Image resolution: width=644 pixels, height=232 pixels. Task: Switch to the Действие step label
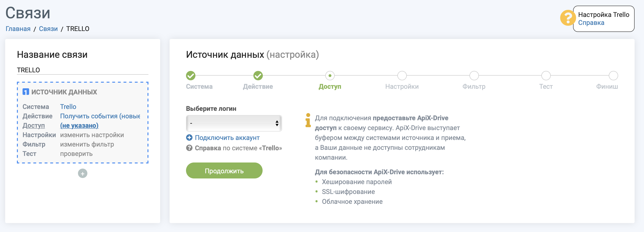pos(258,86)
